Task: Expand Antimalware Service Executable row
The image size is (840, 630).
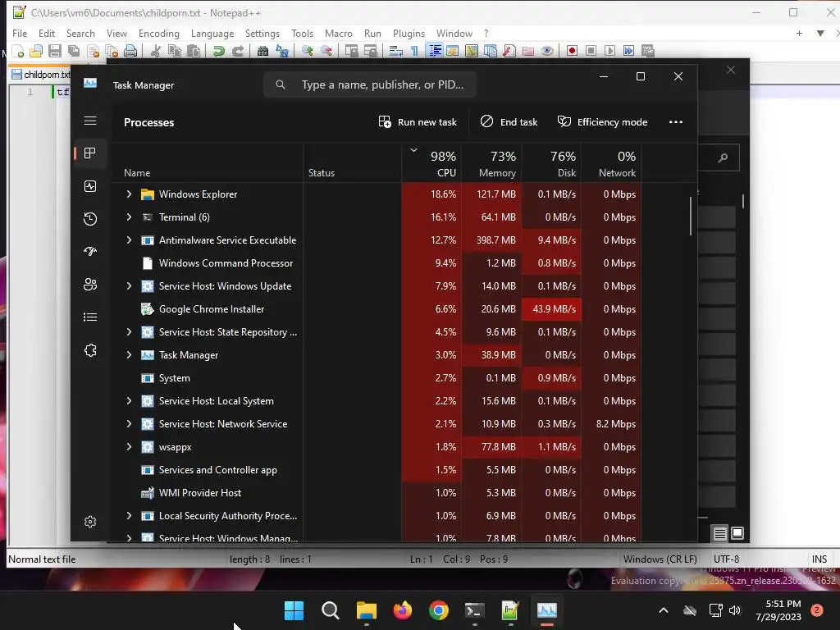Action: pos(129,240)
